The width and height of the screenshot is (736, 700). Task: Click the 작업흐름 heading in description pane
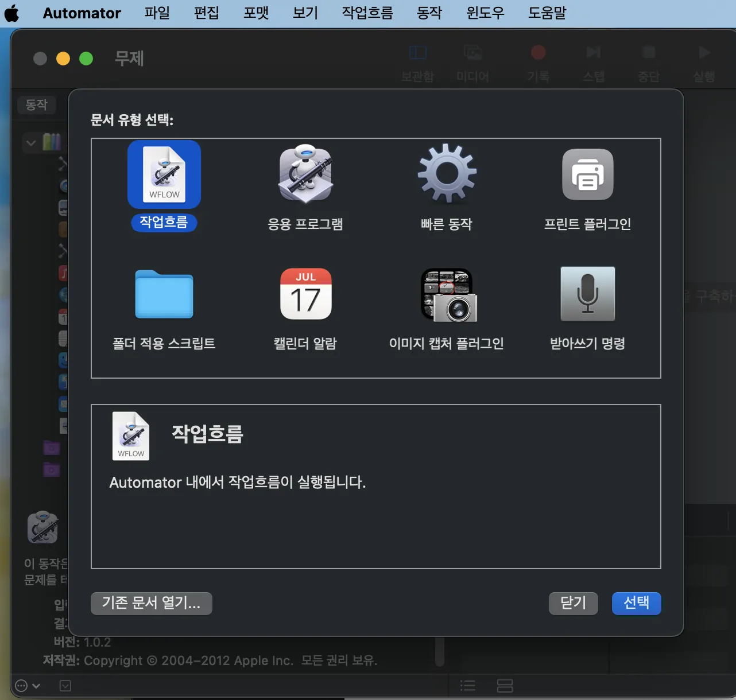[x=208, y=433]
